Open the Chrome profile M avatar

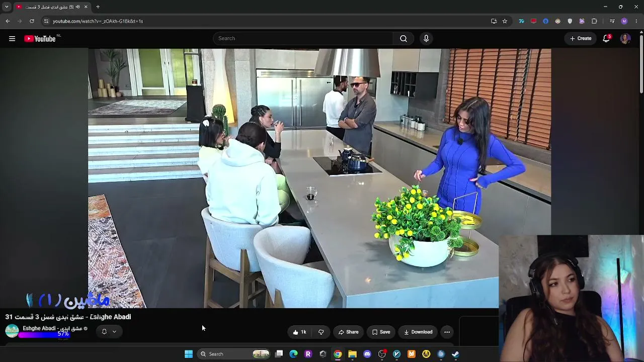[x=624, y=21]
